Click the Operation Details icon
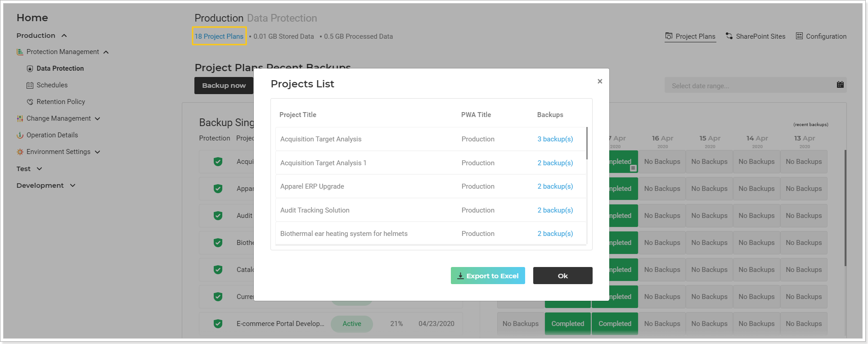This screenshot has height=344, width=868. [20, 135]
